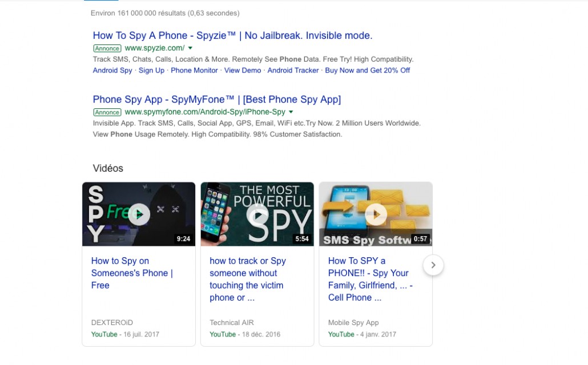
Task: Open the Sign Up sitelink
Action: click(151, 71)
